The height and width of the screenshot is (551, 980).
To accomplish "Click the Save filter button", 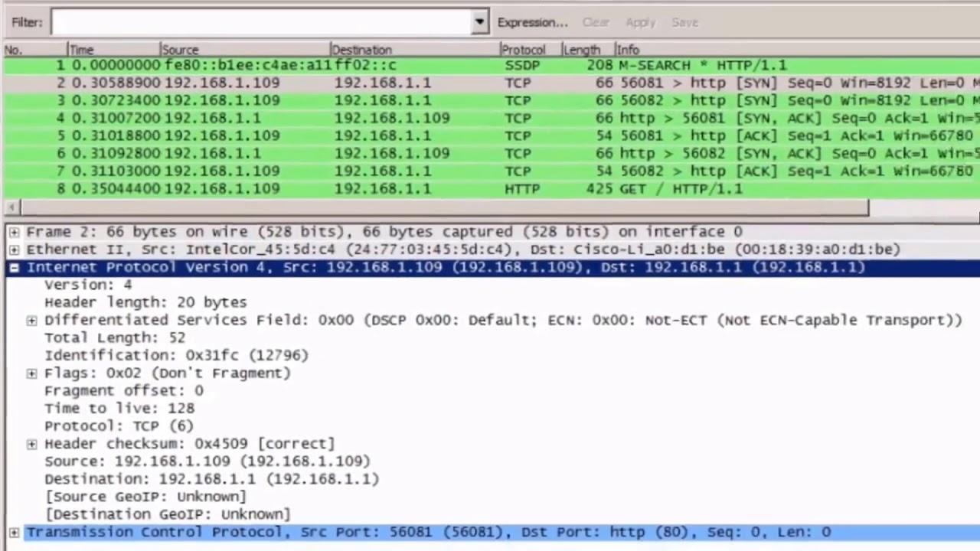I will point(684,22).
